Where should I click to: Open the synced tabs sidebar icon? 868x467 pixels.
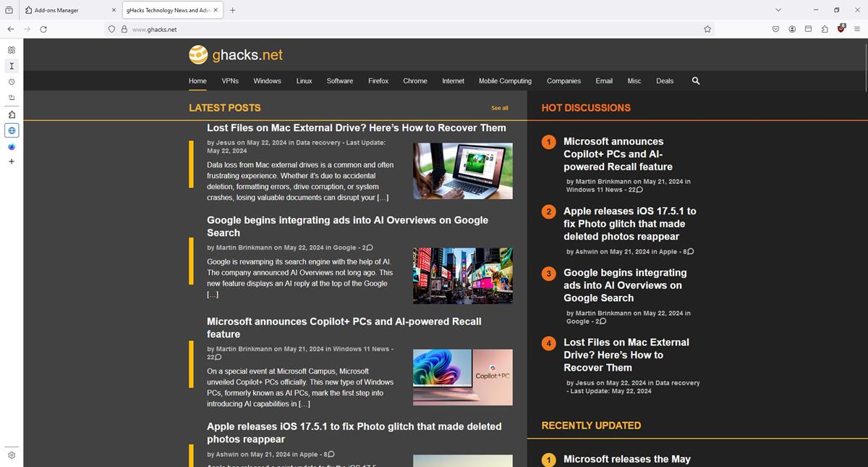pos(12,98)
